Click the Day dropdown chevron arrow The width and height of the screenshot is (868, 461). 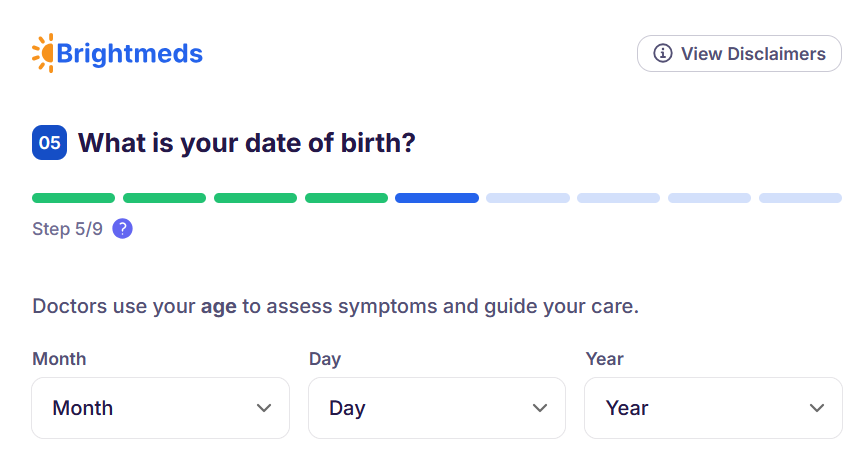(x=540, y=408)
